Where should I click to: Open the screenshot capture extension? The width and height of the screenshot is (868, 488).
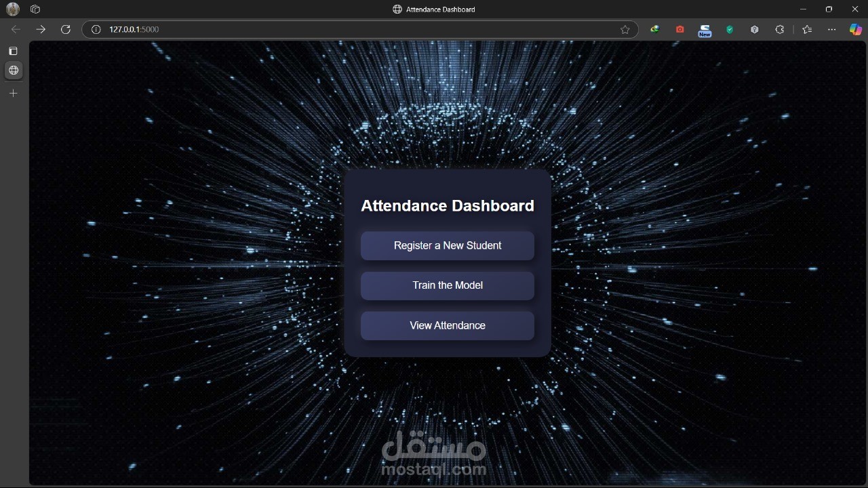point(680,29)
